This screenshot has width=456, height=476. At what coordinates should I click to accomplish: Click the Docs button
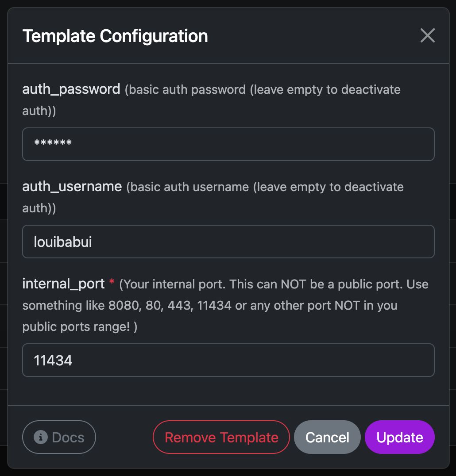tap(59, 437)
